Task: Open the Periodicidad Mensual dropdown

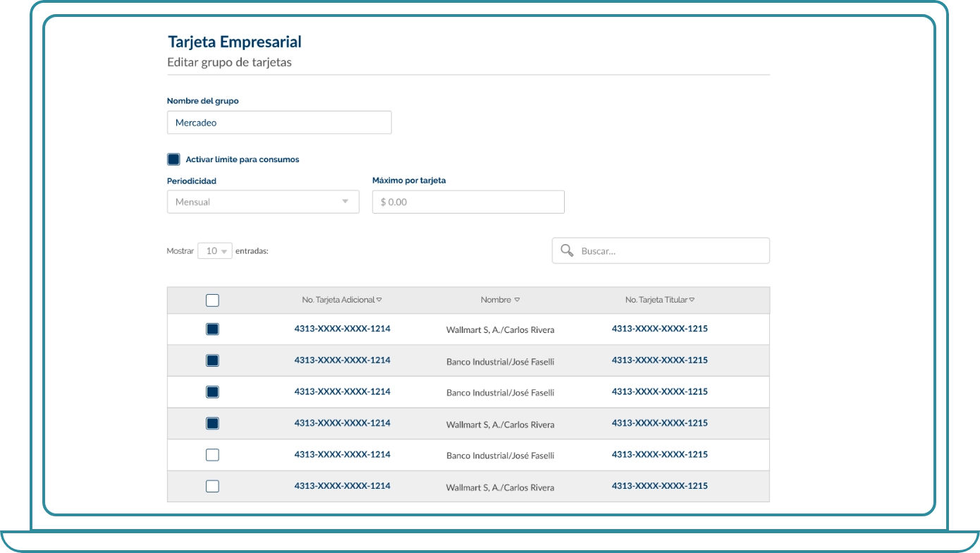Action: 263,202
